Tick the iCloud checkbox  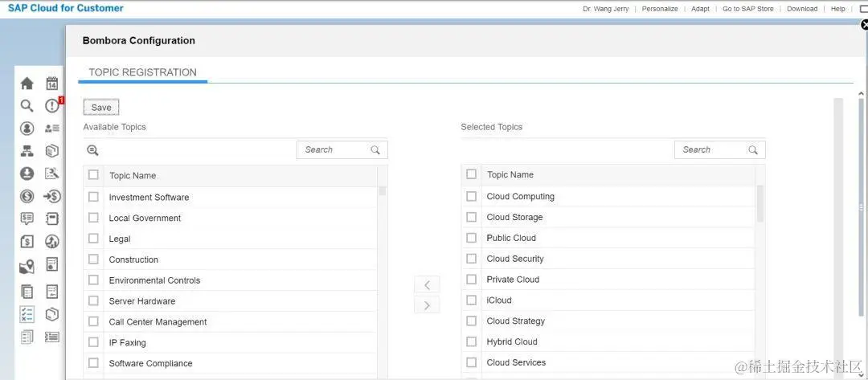[x=471, y=300]
